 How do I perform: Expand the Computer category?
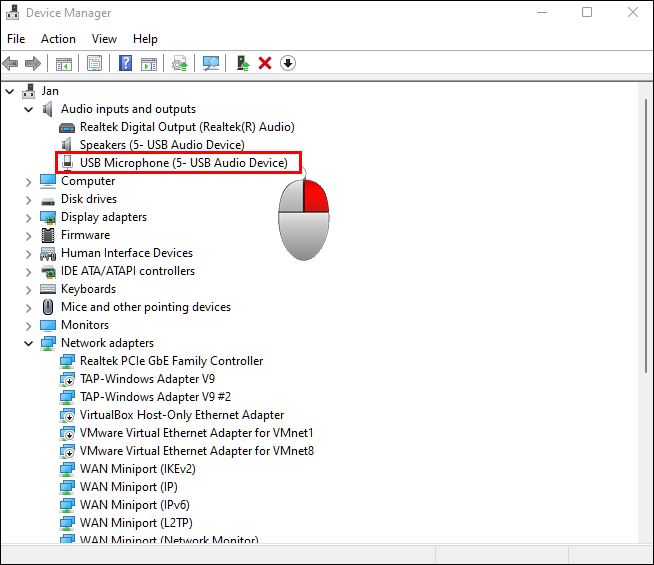click(x=28, y=182)
